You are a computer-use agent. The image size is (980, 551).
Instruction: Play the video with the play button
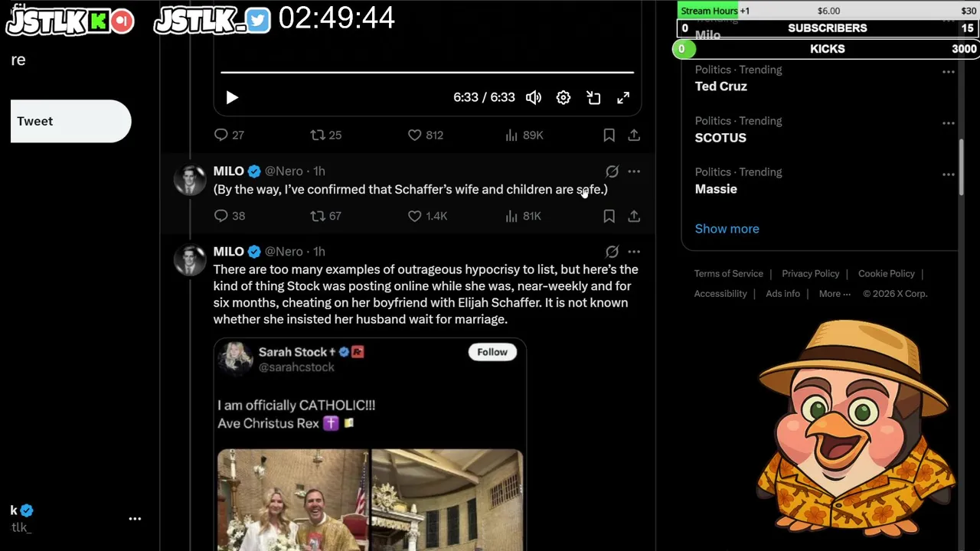[232, 98]
